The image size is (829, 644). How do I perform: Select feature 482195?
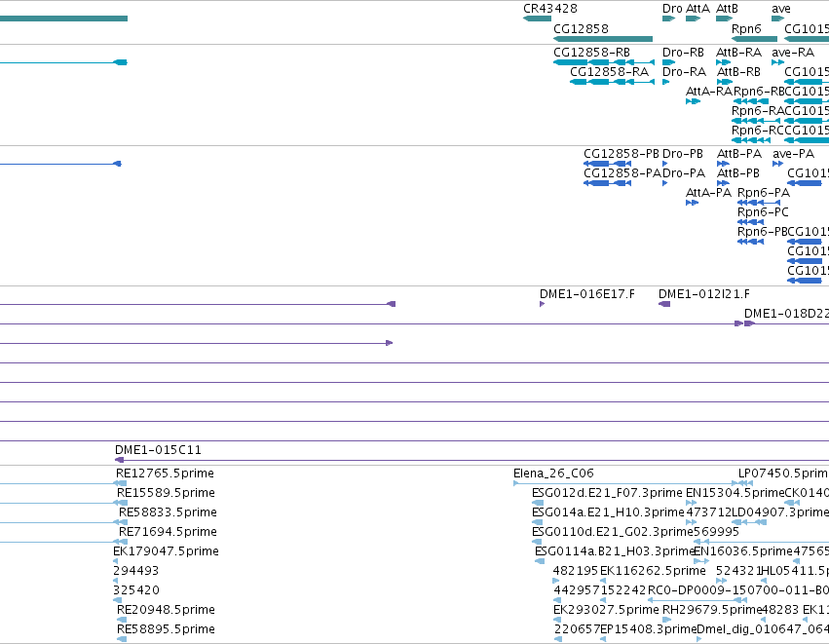tap(575, 571)
